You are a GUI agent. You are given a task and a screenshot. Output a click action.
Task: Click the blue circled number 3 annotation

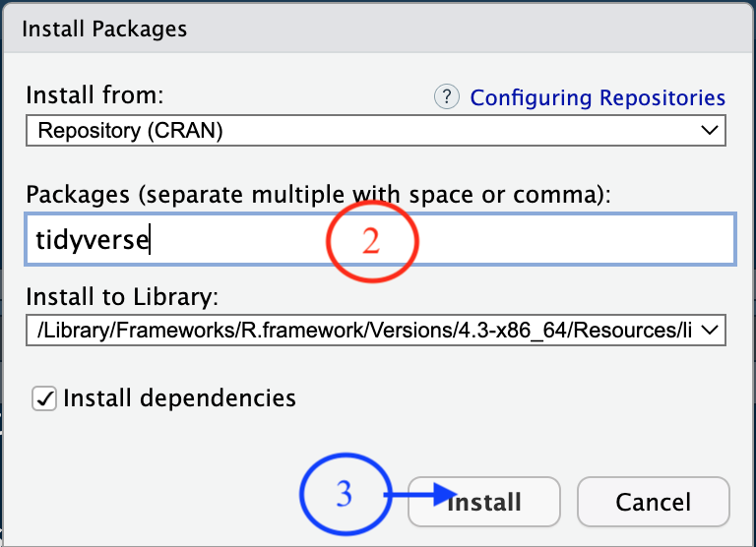[345, 494]
